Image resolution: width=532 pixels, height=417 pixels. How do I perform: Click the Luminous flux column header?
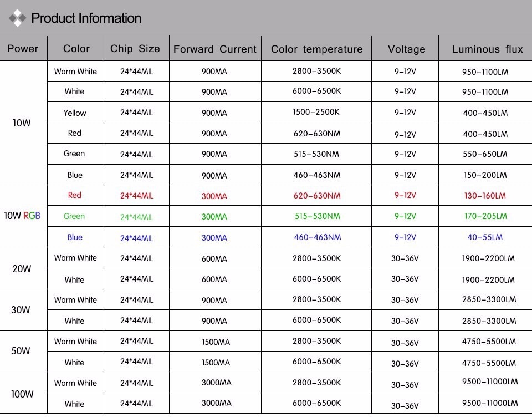(x=487, y=49)
